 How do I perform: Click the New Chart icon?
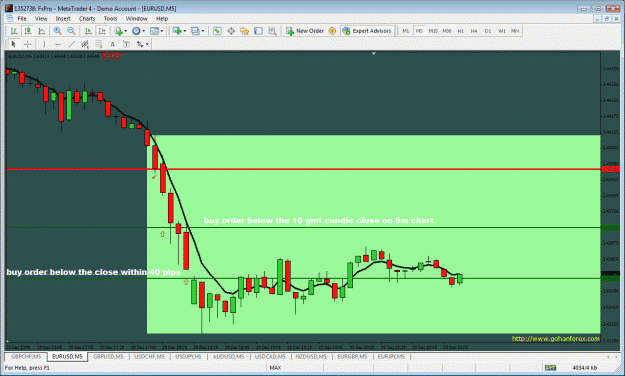tap(177, 31)
